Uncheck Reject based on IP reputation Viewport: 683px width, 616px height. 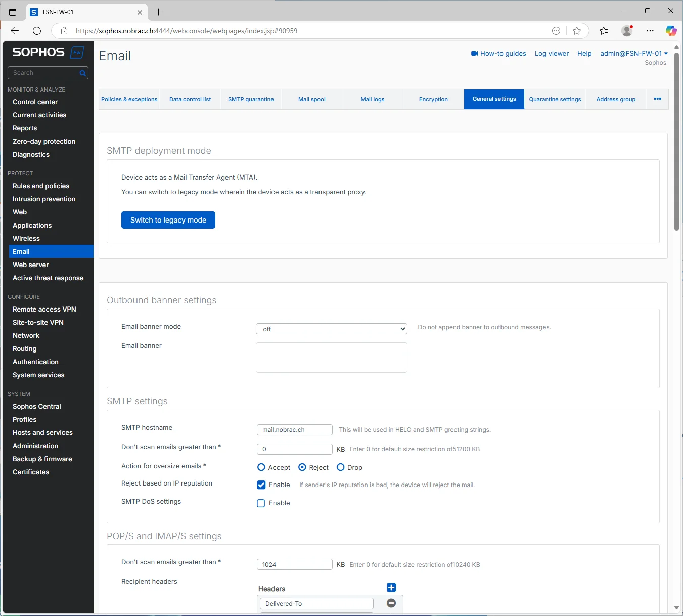pos(261,485)
